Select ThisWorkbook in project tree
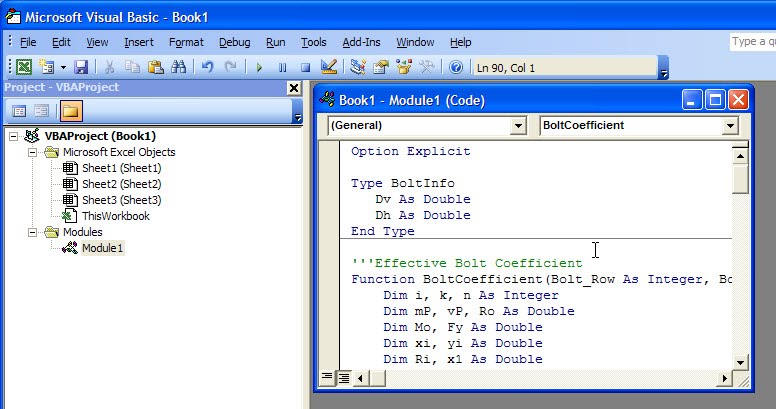Screen dimensions: 776x409 click(x=116, y=216)
